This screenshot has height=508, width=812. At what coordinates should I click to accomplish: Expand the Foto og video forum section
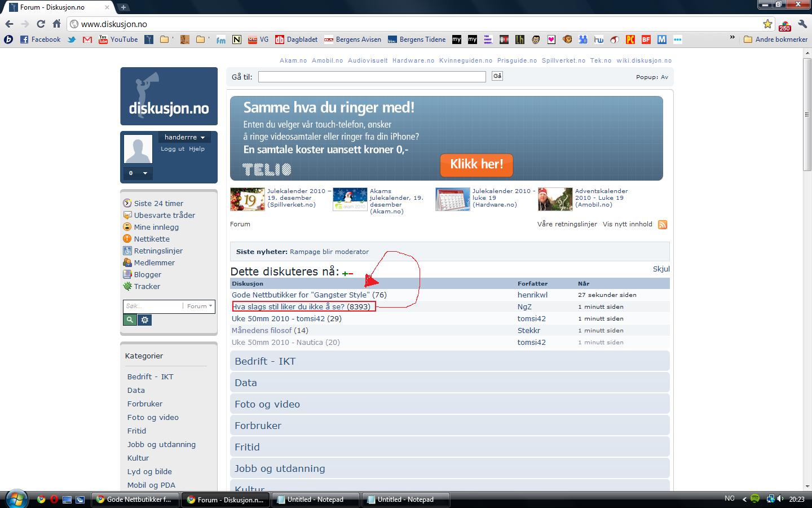(449, 404)
